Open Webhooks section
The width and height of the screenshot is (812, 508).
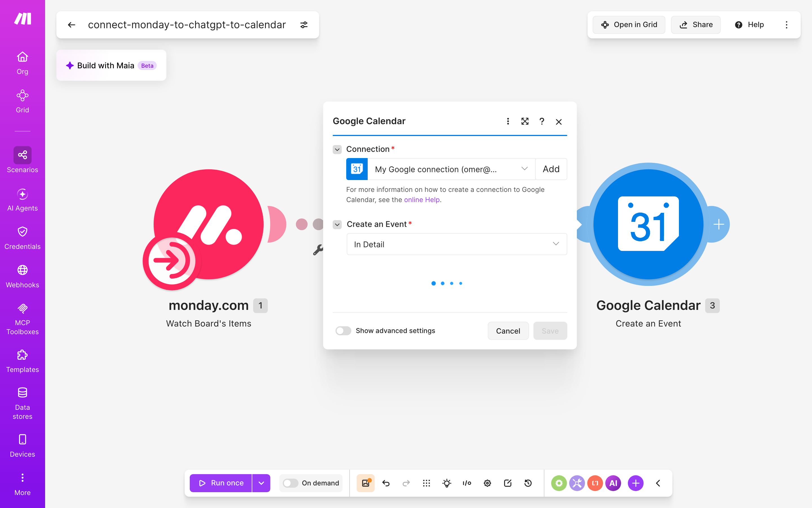(x=23, y=277)
